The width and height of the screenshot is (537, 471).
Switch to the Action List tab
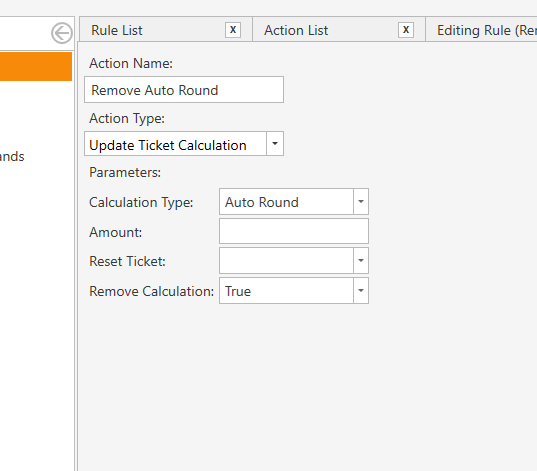click(x=296, y=30)
